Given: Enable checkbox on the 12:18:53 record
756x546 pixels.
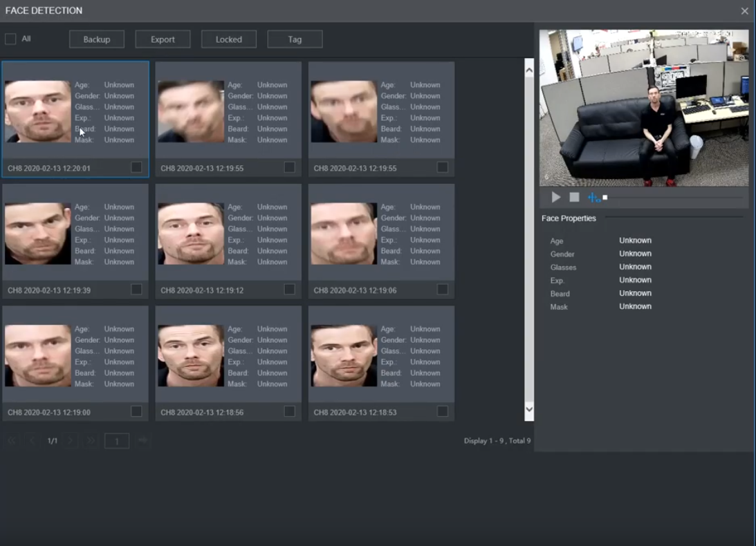Looking at the screenshot, I should pos(443,411).
